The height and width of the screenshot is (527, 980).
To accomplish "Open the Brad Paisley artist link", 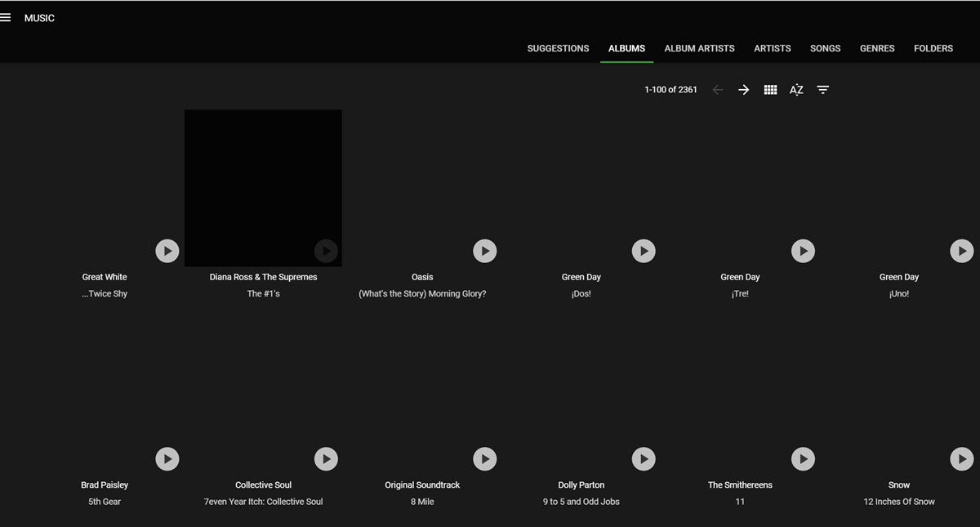I will click(105, 485).
